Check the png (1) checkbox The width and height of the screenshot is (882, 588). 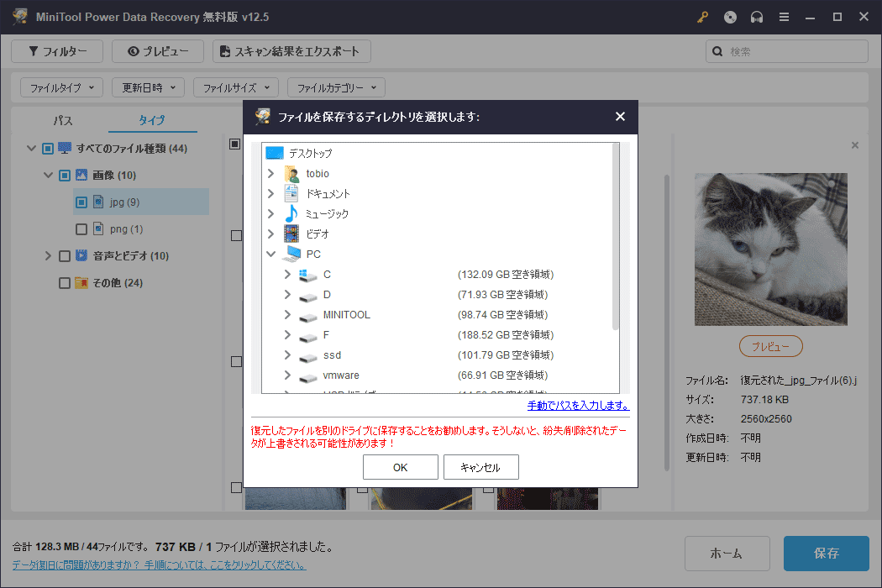click(x=81, y=229)
